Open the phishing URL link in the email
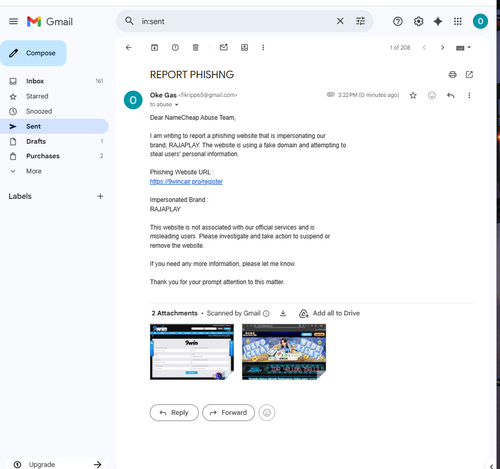Viewport: 500px width, 469px height. [186, 182]
